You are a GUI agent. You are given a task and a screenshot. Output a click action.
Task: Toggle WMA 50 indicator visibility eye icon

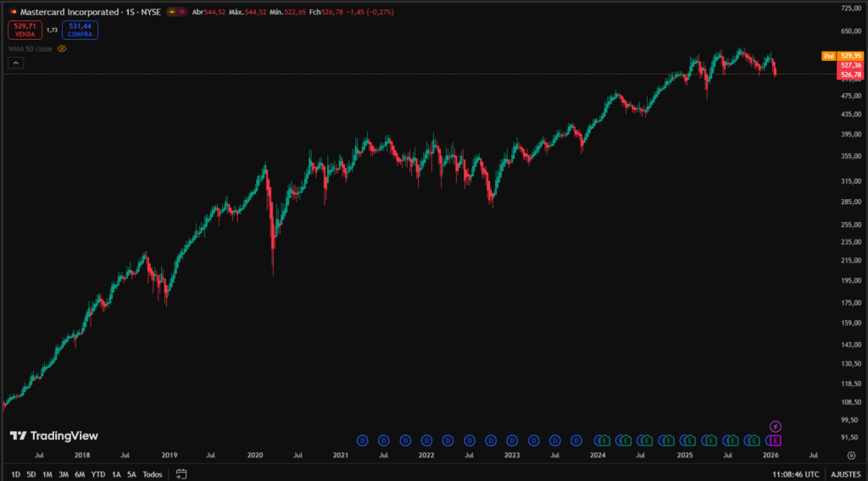pos(62,49)
